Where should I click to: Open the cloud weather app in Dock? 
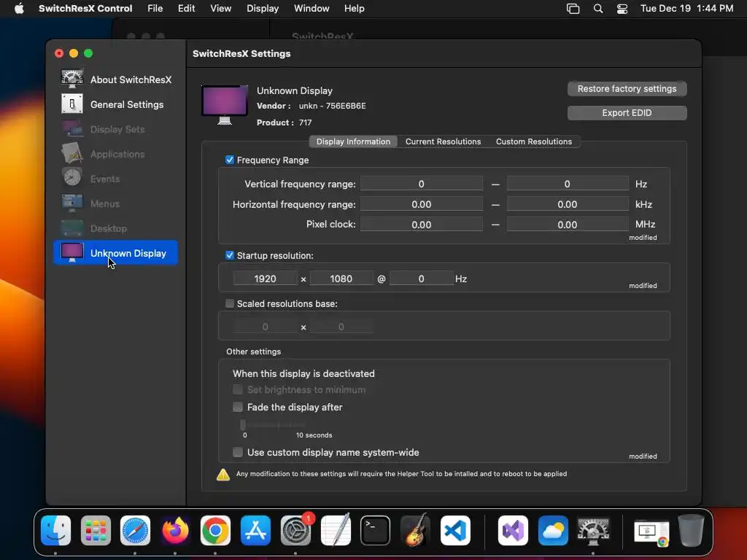pyautogui.click(x=553, y=530)
